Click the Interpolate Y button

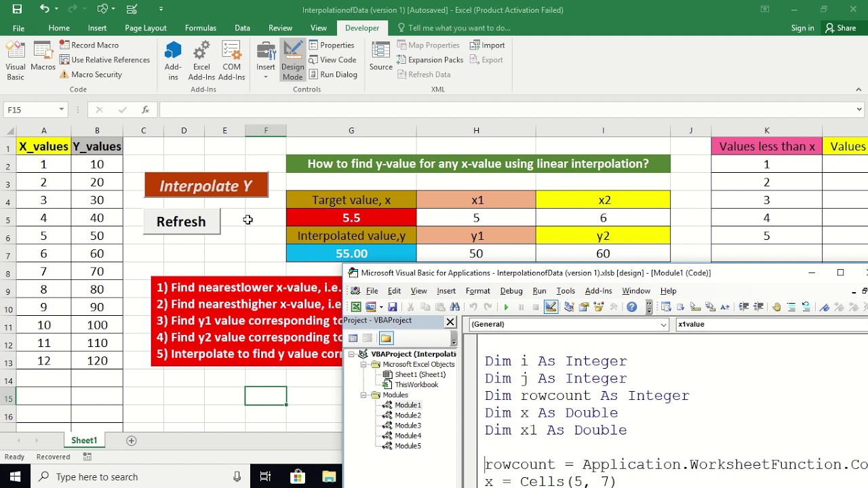point(206,185)
